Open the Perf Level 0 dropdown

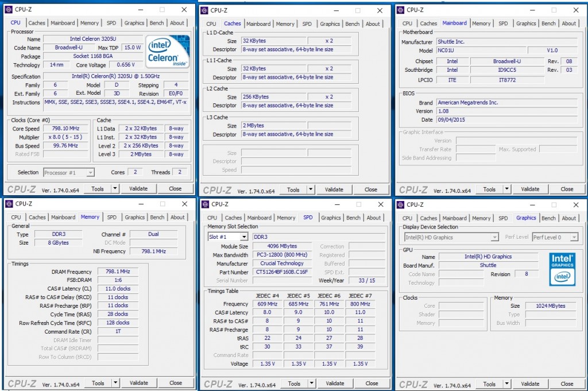point(553,237)
